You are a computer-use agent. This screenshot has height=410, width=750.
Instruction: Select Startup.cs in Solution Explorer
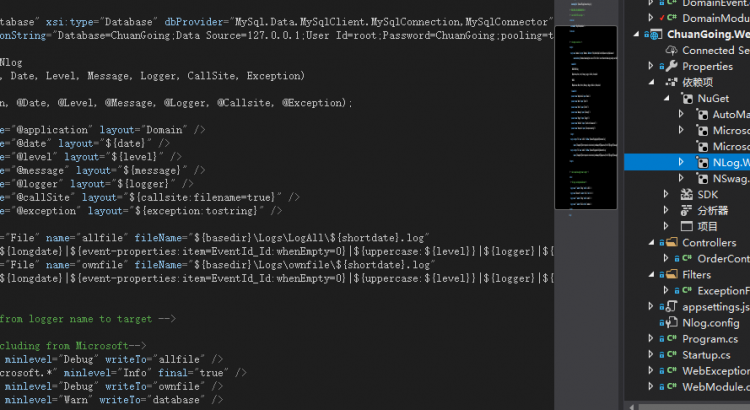tap(706, 354)
